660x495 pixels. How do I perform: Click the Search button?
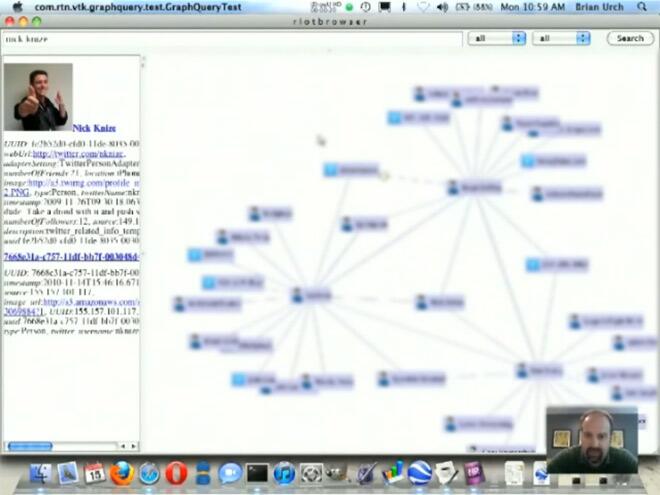(x=630, y=38)
